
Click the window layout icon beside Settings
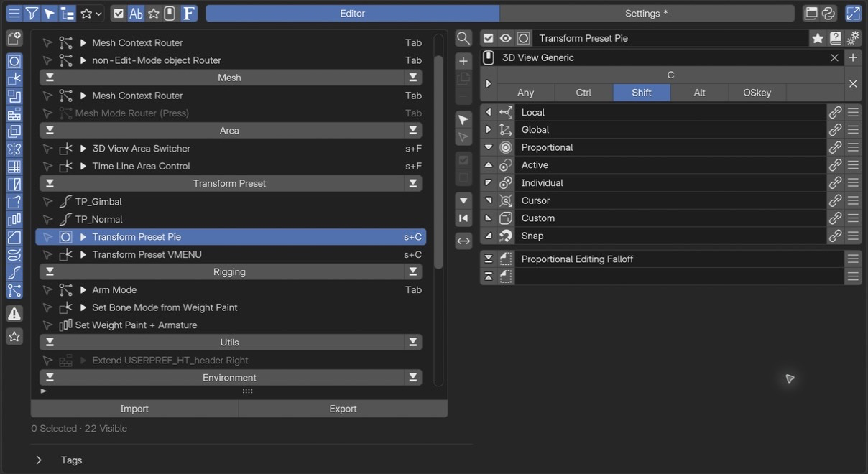(812, 14)
